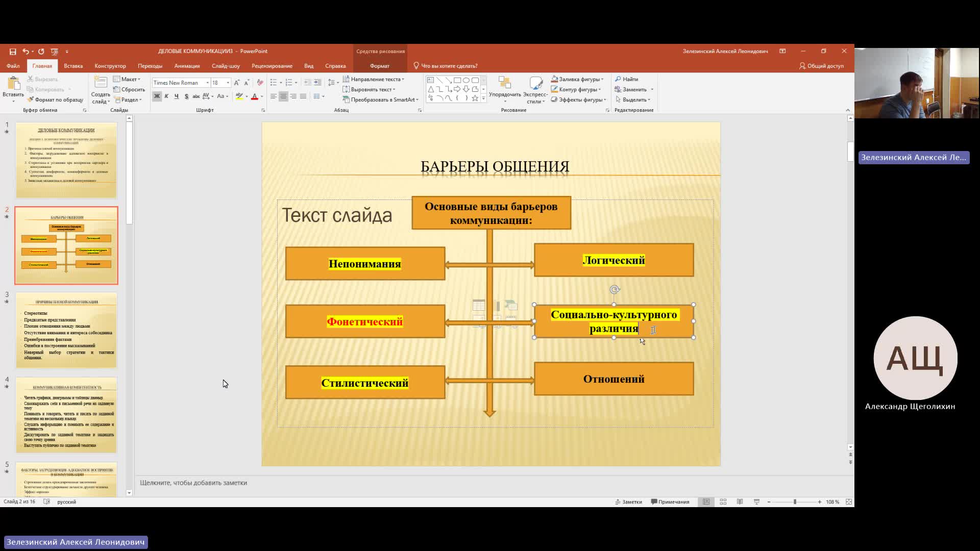The height and width of the screenshot is (551, 980).
Task: Open Направление текста dropdown
Action: tap(374, 79)
